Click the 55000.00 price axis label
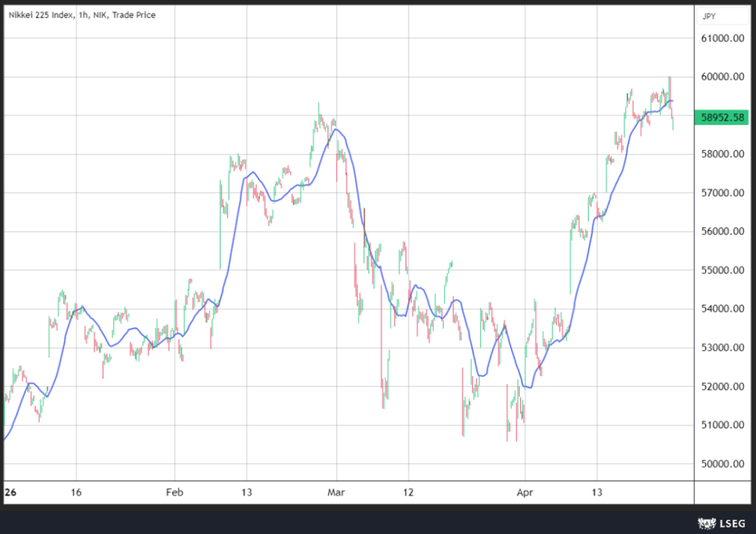The image size is (756, 534). coord(723,270)
